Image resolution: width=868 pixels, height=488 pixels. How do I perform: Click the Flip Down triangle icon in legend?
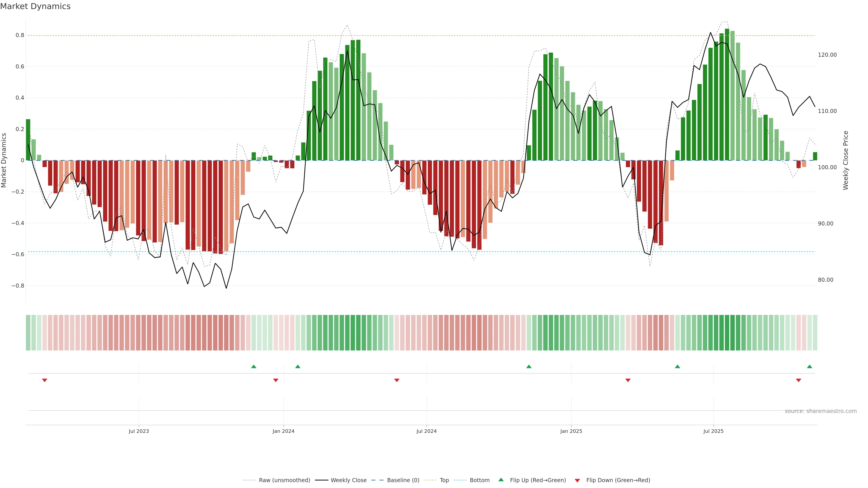pos(577,481)
